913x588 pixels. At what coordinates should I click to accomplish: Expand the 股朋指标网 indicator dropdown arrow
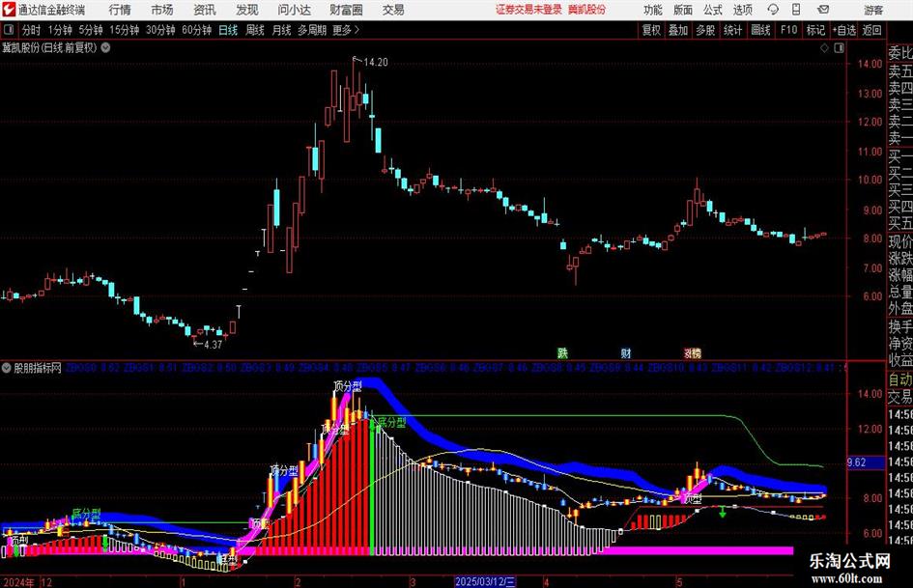(7, 368)
